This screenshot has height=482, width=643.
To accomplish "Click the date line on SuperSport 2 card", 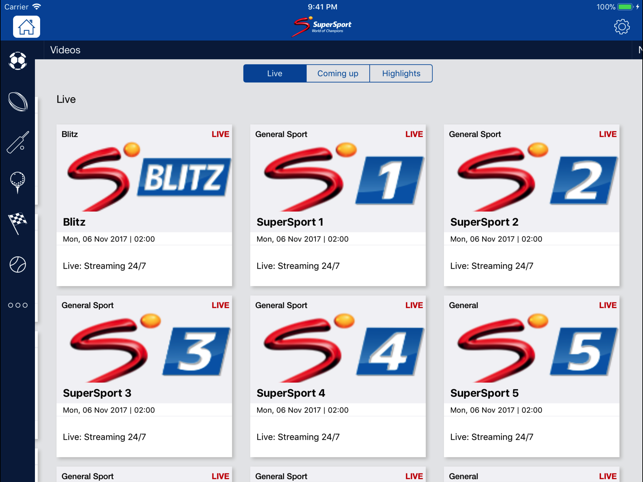I will [496, 239].
